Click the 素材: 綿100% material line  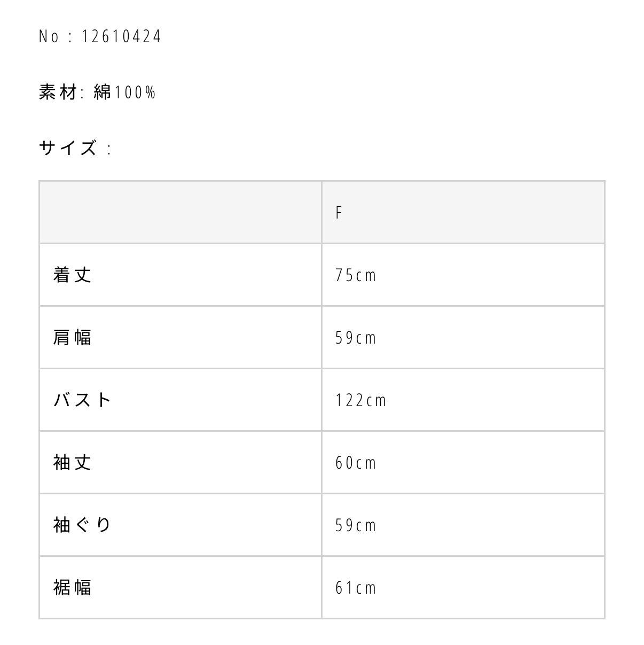tap(97, 92)
